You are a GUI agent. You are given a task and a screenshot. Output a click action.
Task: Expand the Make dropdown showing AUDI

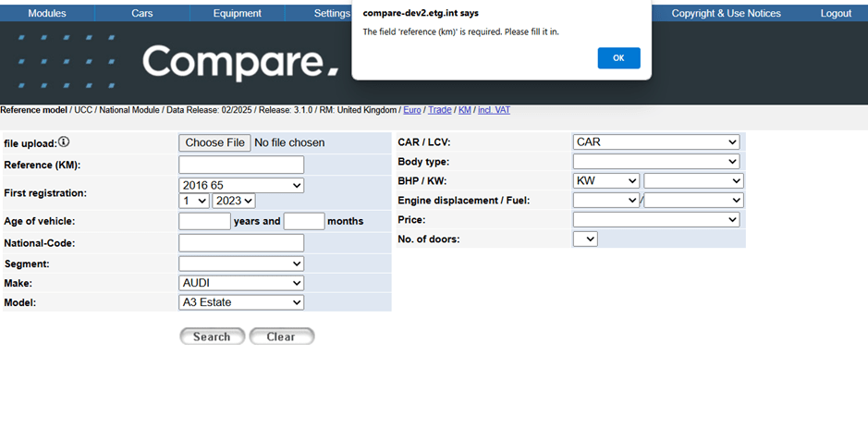[x=241, y=283]
